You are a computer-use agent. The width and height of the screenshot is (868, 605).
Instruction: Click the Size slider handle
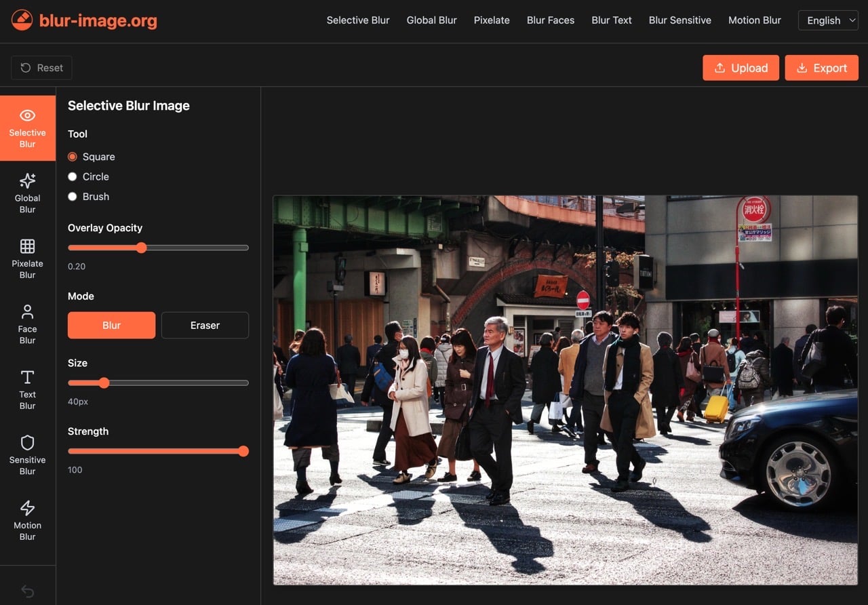[x=104, y=383]
